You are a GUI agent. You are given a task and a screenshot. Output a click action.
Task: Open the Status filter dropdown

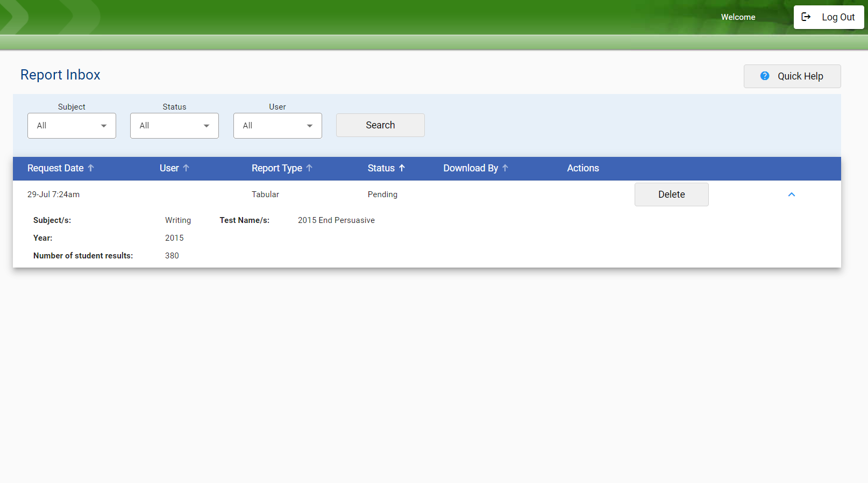pyautogui.click(x=174, y=126)
